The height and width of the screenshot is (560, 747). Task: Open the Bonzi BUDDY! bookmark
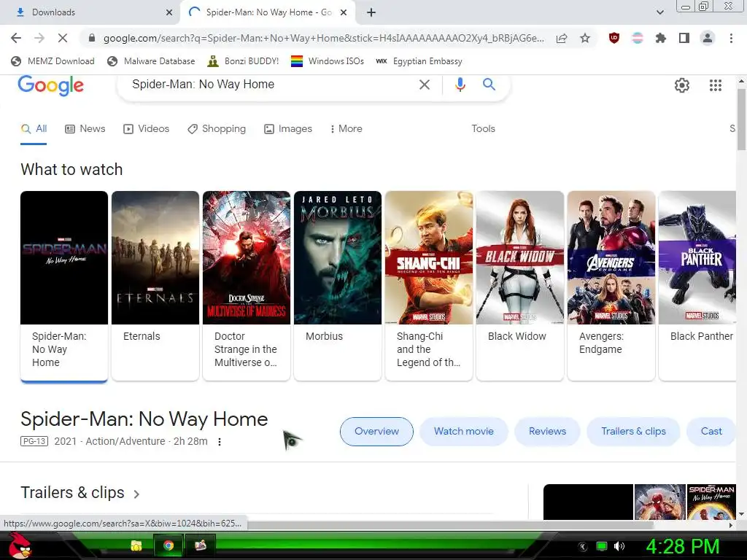(x=243, y=61)
